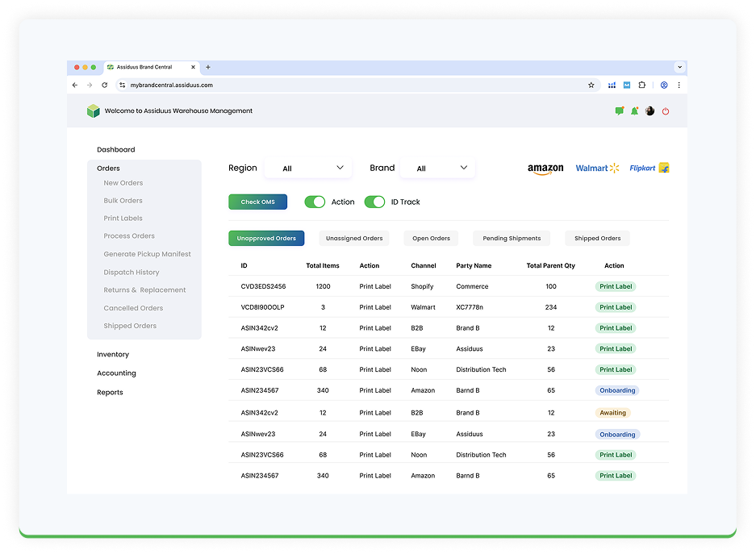The height and width of the screenshot is (554, 756).
Task: Open the green chat messages icon
Action: pos(620,110)
